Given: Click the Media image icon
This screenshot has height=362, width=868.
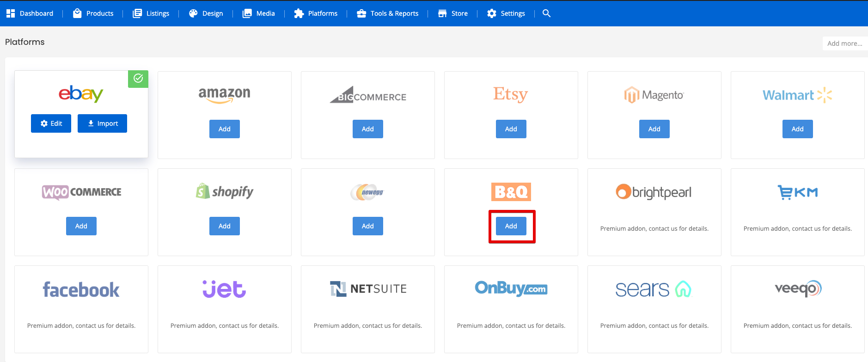Looking at the screenshot, I should click(247, 13).
